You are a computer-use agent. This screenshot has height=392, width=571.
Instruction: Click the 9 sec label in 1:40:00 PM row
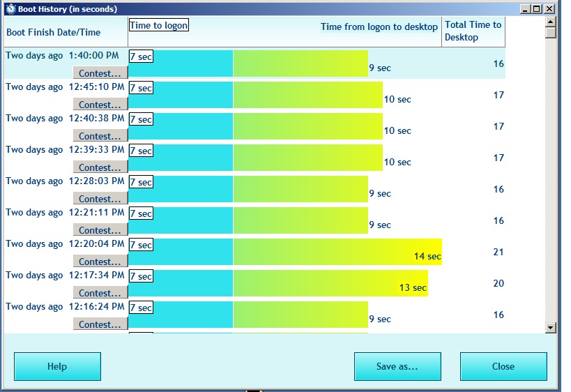[380, 68]
